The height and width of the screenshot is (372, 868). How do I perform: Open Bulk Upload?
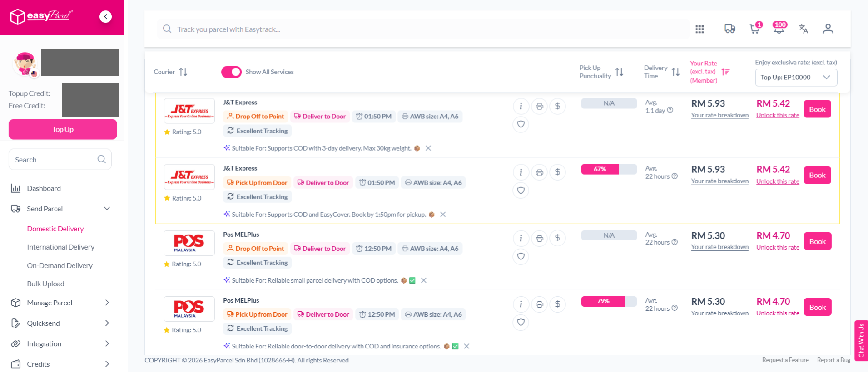tap(46, 284)
